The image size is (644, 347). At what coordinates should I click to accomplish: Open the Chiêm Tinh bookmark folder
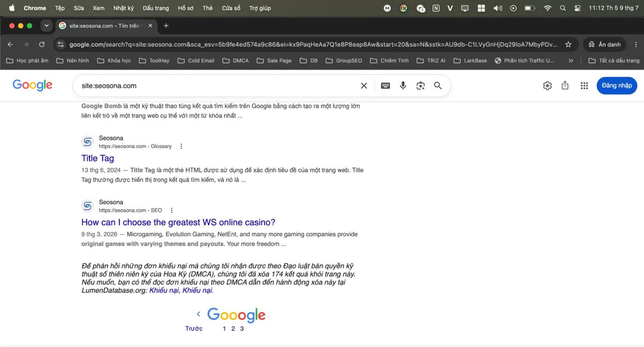pyautogui.click(x=389, y=61)
